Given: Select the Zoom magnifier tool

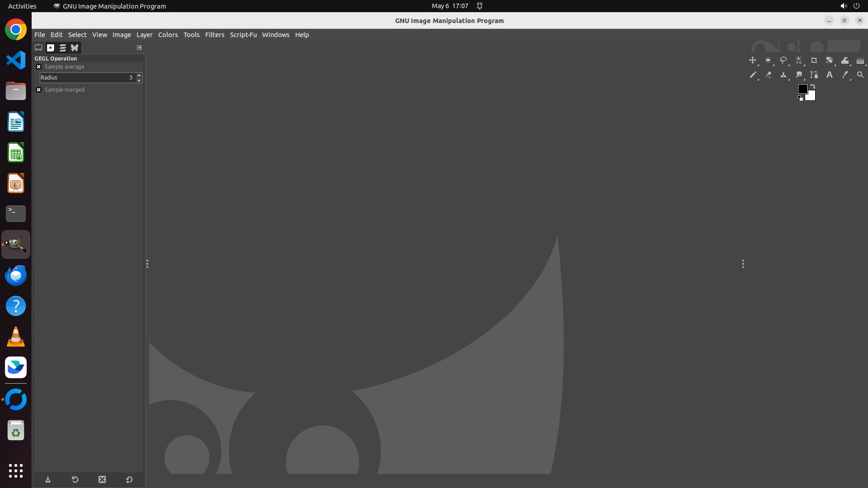Looking at the screenshot, I should tap(860, 75).
